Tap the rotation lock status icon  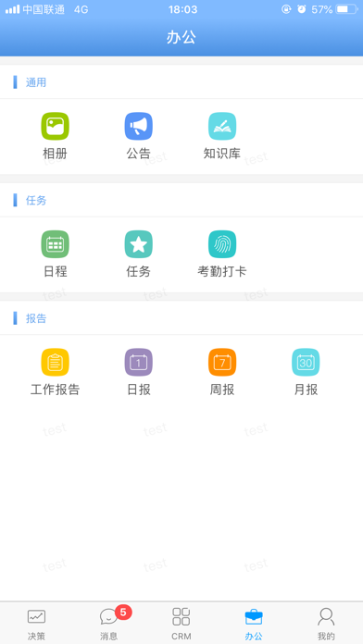pos(286,9)
